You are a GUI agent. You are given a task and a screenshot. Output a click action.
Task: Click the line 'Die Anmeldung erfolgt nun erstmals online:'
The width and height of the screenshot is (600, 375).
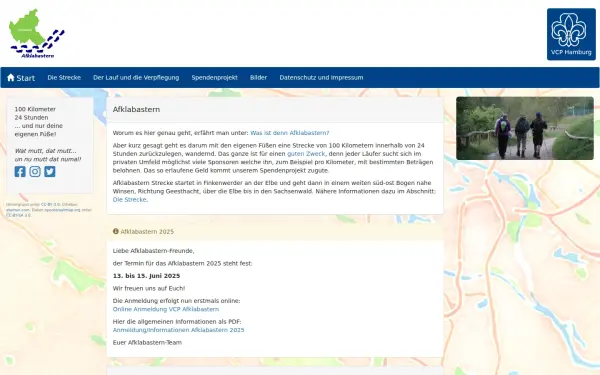pos(176,301)
